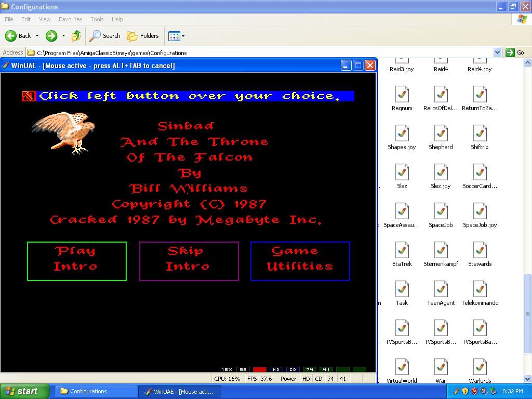Screen dimensions: 532x399
Task: Open the Views dropdown button
Action: [177, 36]
